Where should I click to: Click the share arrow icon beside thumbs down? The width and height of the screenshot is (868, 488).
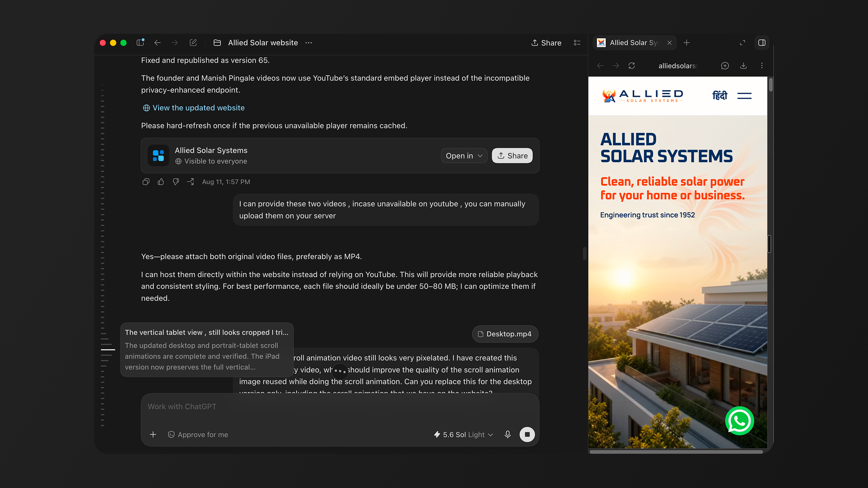pos(191,182)
